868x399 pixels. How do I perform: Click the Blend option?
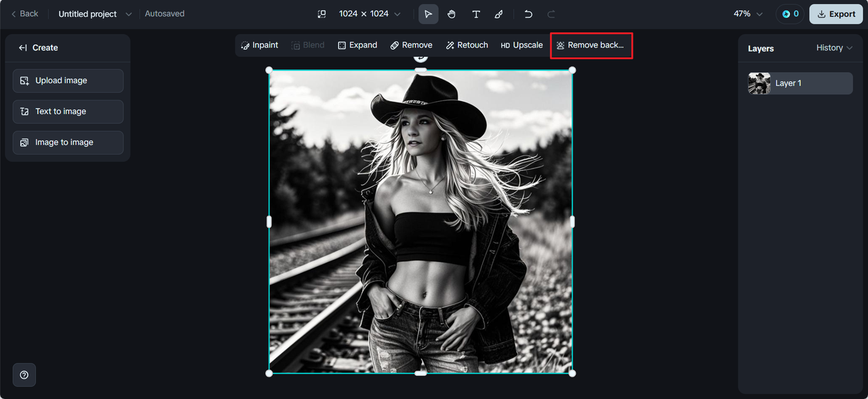pyautogui.click(x=308, y=45)
